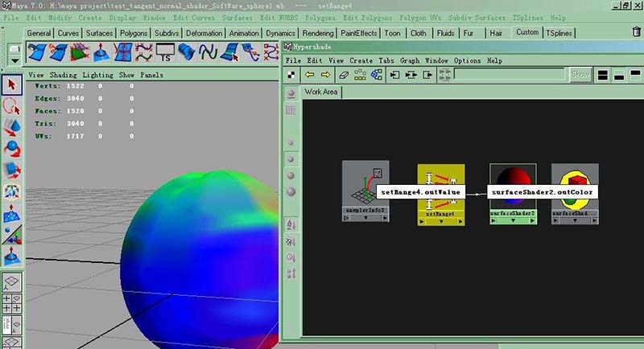Viewport: 644px width, 349px height.
Task: Open surfaceShader2 node middle dropdown arrow
Action: [513, 221]
